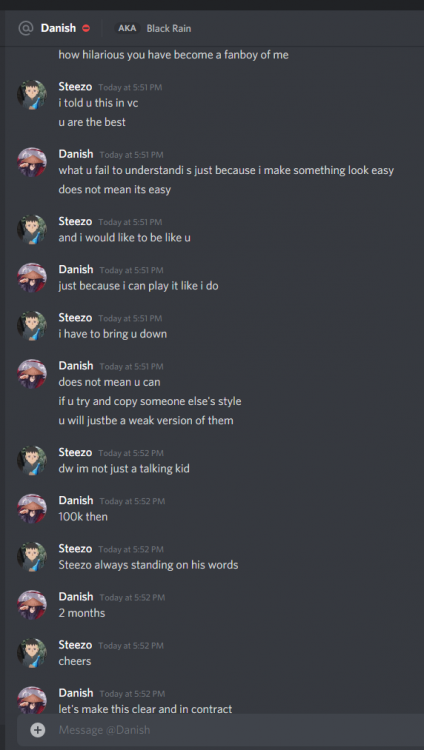Click the red do-not-disturb status icon
This screenshot has width=424, height=750.
(x=86, y=28)
